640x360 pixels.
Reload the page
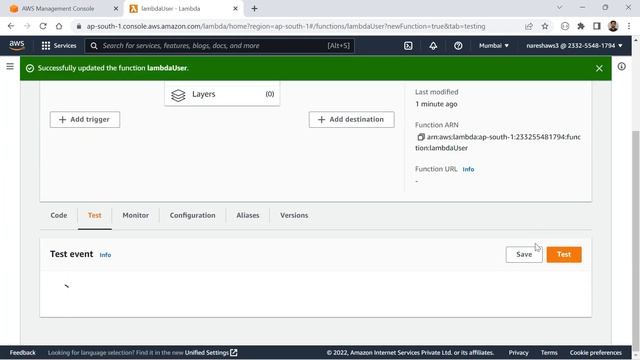click(x=43, y=26)
